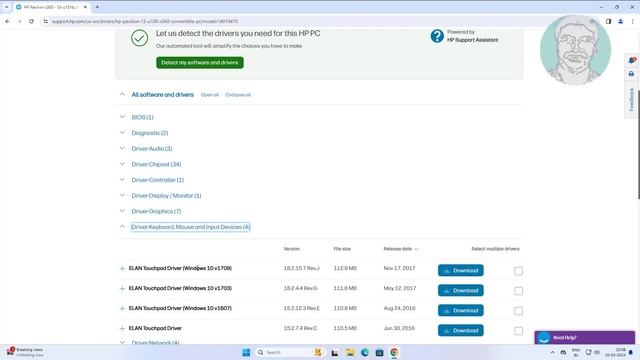Screen dimensions: 640x360
Task: Open Chrome three-dot menu
Action: 633,21
